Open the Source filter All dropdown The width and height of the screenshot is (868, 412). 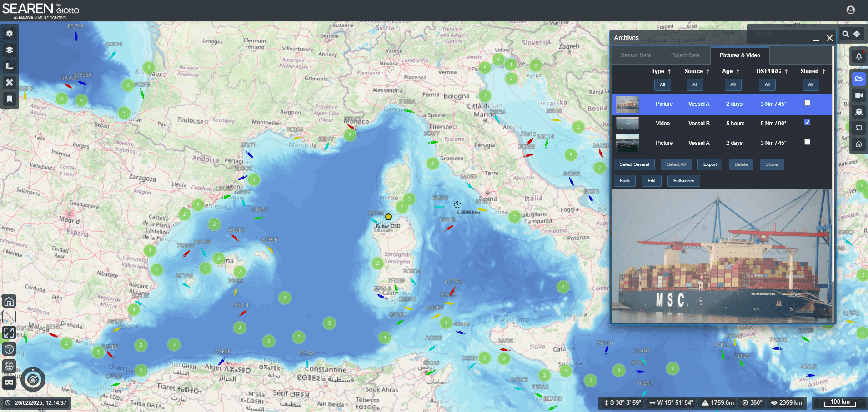pyautogui.click(x=695, y=85)
